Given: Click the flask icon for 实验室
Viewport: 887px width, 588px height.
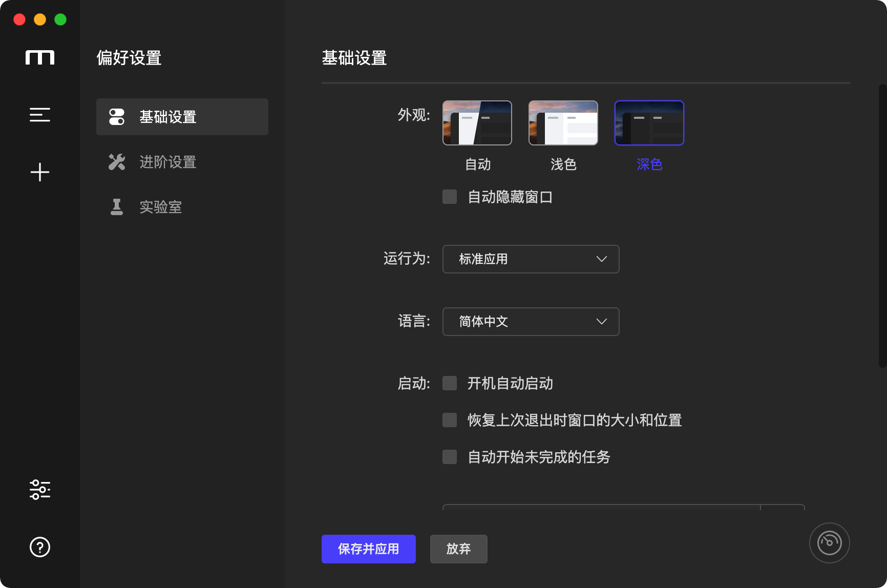Looking at the screenshot, I should [117, 207].
